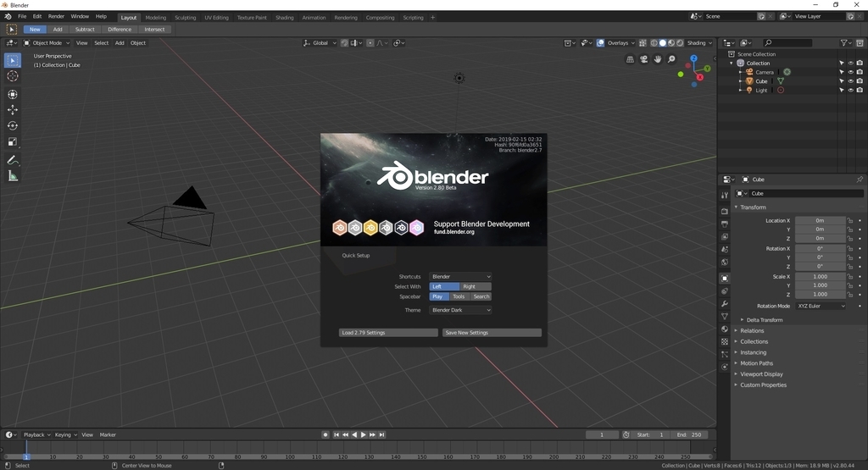Activate the Move tool

point(12,110)
